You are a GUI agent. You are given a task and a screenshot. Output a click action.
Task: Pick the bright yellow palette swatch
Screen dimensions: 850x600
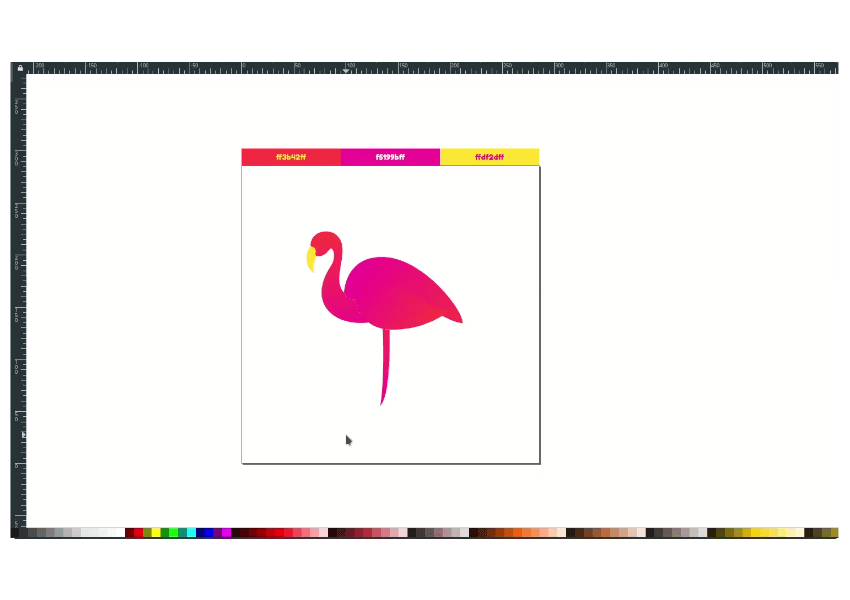(x=156, y=533)
